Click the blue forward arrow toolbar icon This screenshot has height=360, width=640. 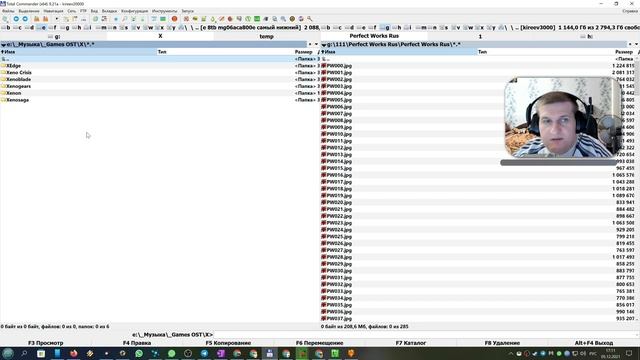point(25,19)
